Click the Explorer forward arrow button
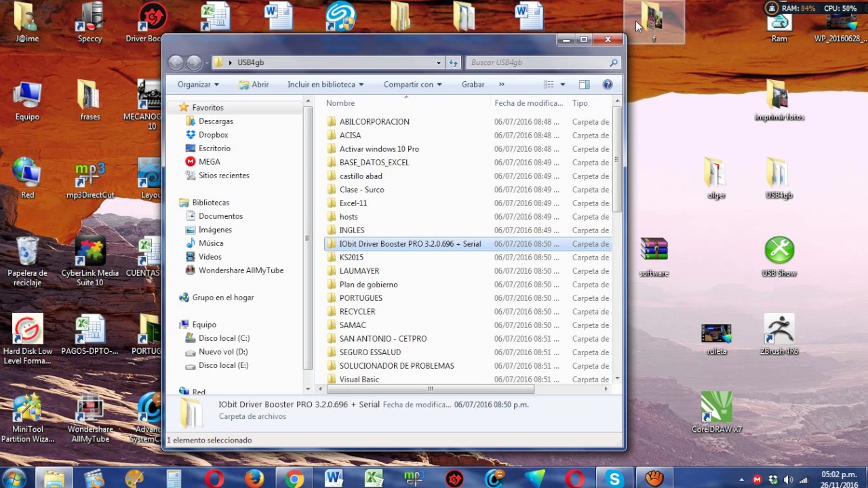The height and width of the screenshot is (488, 868). [x=193, y=62]
